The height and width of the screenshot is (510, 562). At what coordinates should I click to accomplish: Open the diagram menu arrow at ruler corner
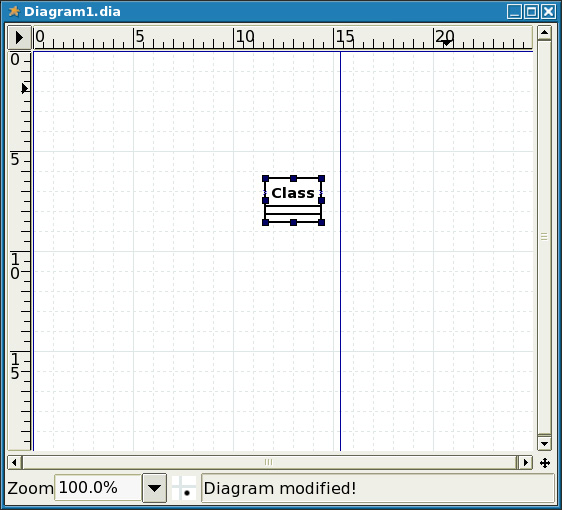point(19,37)
